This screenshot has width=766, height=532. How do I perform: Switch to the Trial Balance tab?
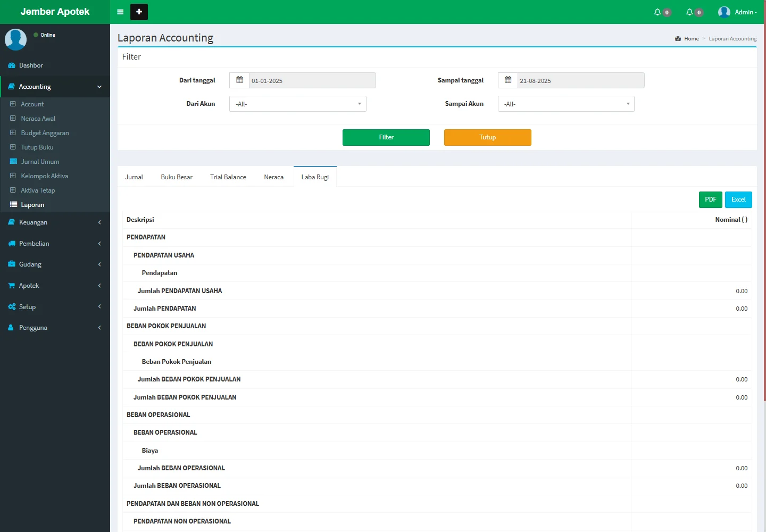pos(228,177)
